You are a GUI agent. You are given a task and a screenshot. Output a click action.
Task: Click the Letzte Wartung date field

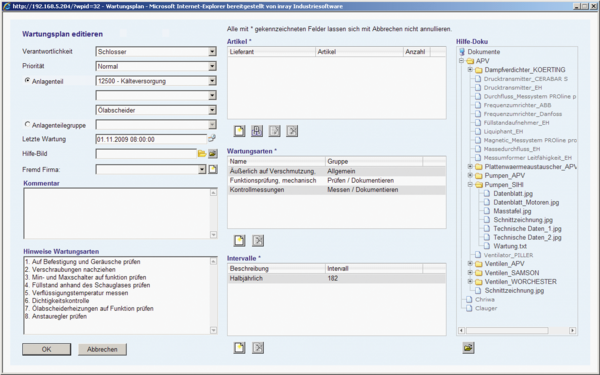pyautogui.click(x=151, y=139)
